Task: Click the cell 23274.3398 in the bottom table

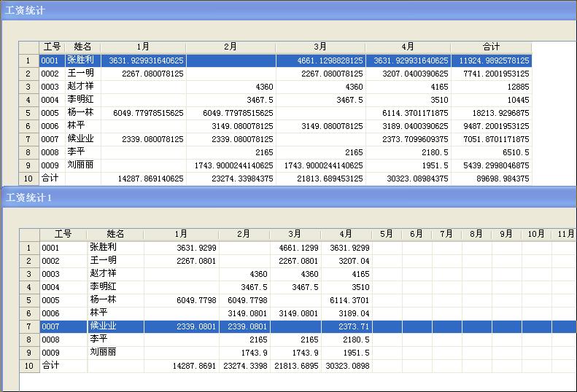Action: pos(244,366)
